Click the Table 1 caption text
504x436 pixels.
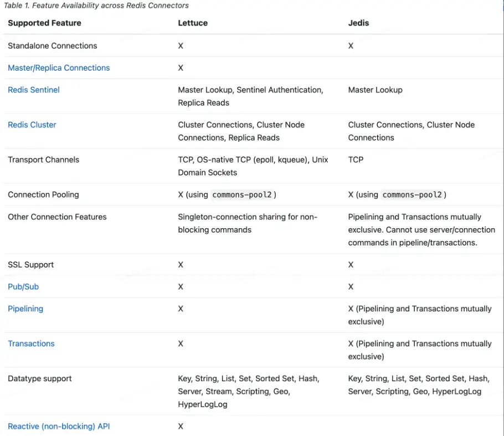coord(96,6)
